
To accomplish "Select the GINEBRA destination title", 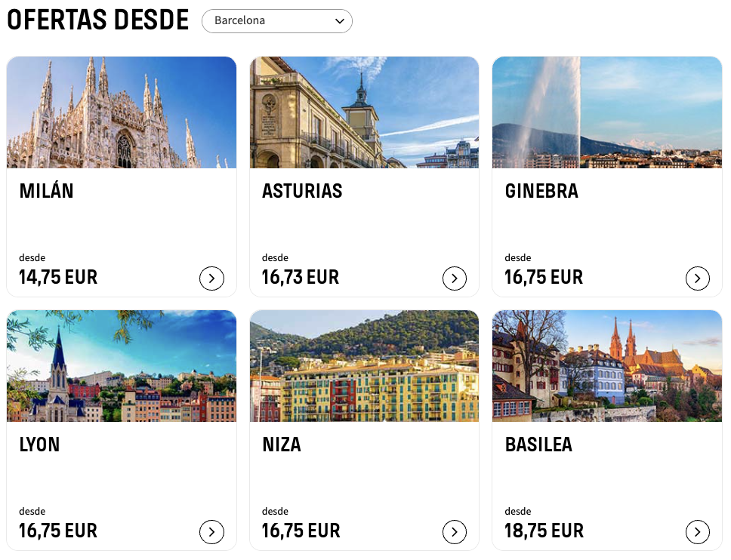I will click(541, 191).
